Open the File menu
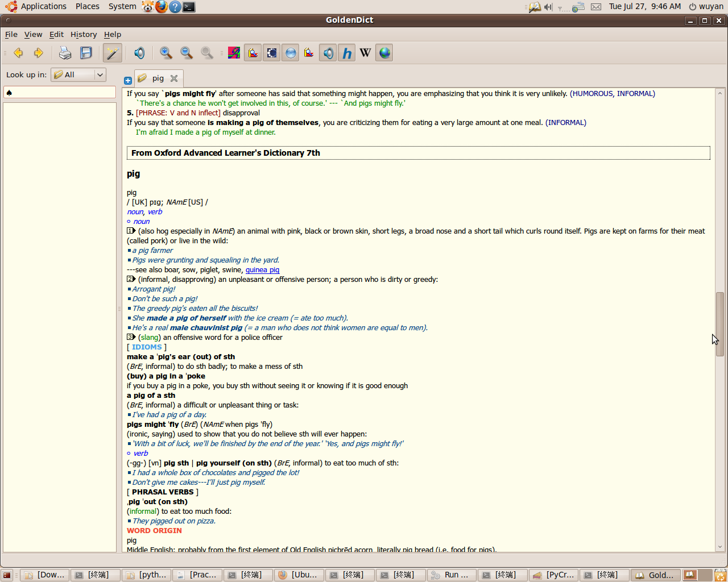The width and height of the screenshot is (728, 582). pos(11,34)
